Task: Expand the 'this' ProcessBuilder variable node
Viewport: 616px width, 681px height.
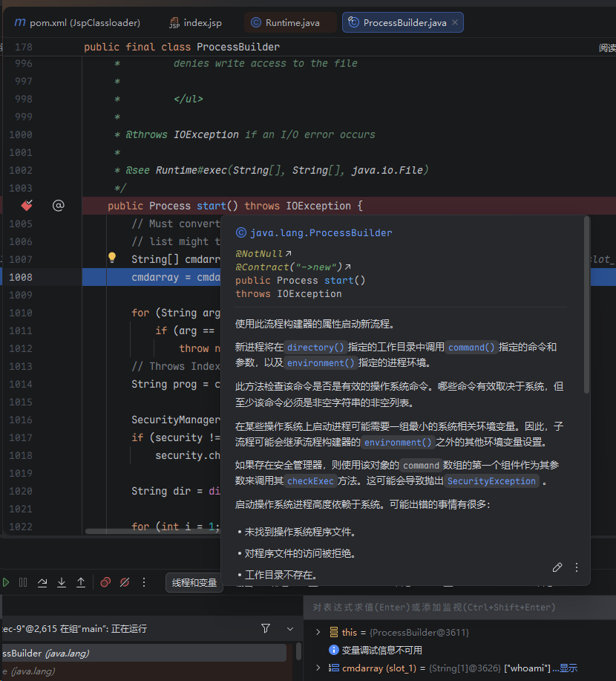Action: click(x=318, y=632)
